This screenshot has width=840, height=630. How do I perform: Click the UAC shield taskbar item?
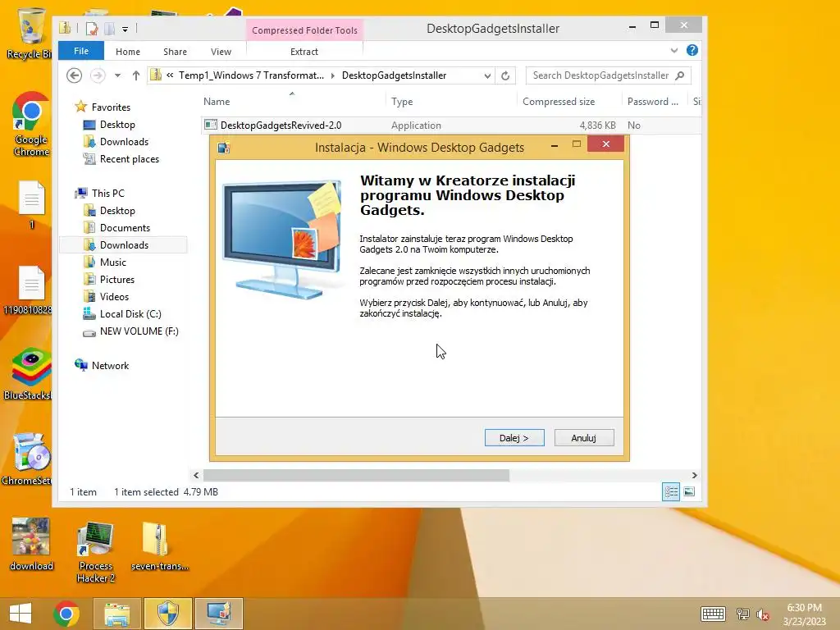click(x=167, y=614)
